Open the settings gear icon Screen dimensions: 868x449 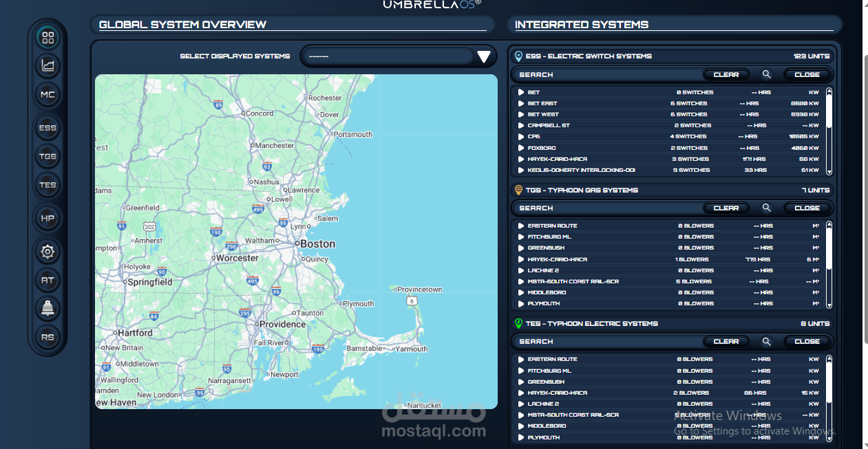(x=47, y=252)
